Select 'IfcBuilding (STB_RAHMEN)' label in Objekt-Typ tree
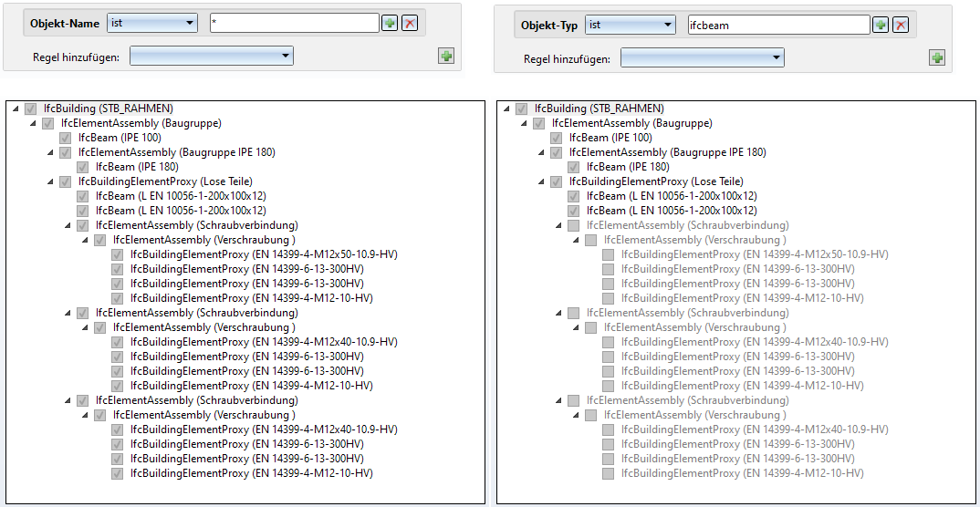Image resolution: width=980 pixels, height=507 pixels. [x=599, y=109]
